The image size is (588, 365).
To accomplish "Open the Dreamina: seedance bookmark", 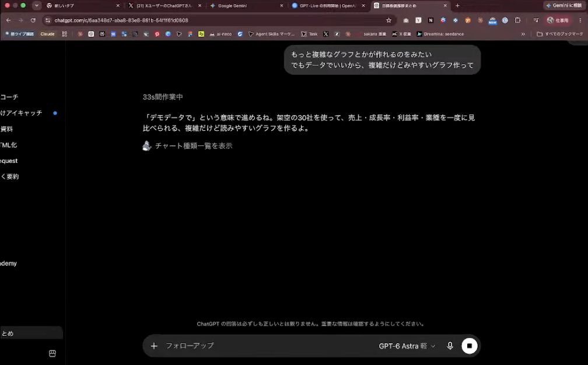I will pos(440,34).
